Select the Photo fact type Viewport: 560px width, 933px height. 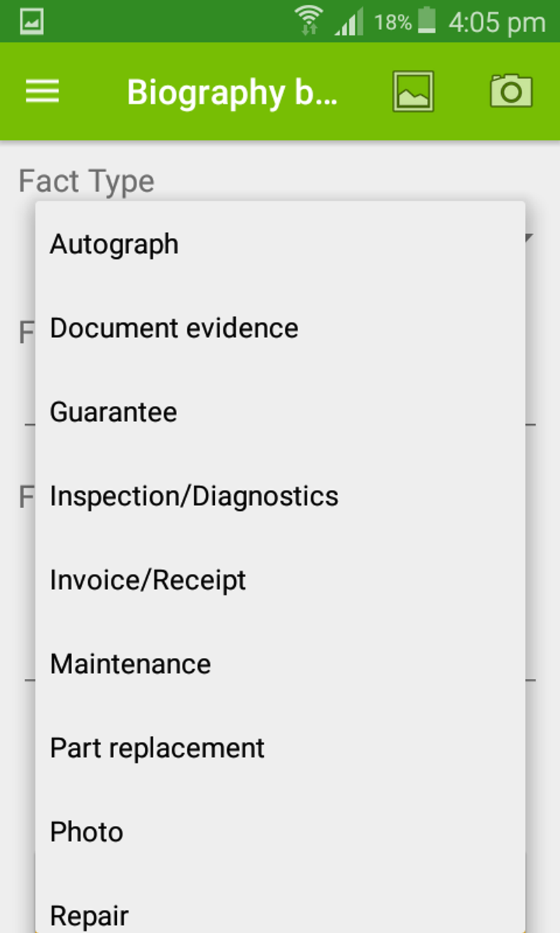pos(86,832)
